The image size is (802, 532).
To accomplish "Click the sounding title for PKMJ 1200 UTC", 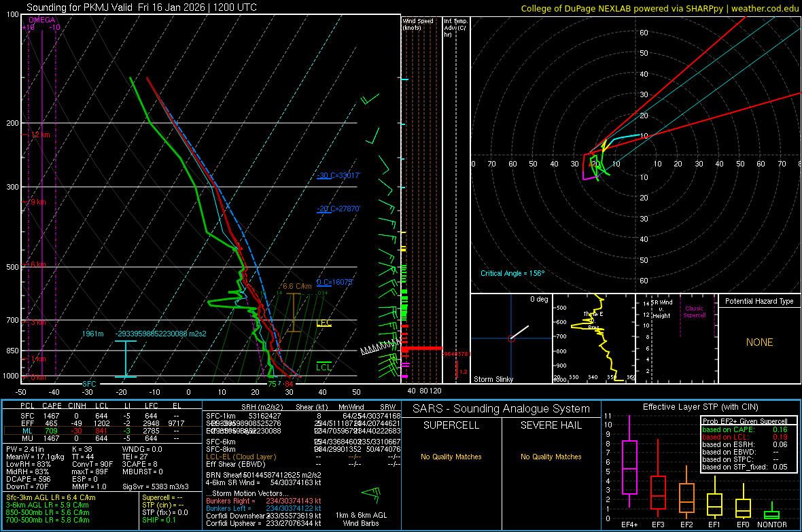I will click(x=141, y=7).
